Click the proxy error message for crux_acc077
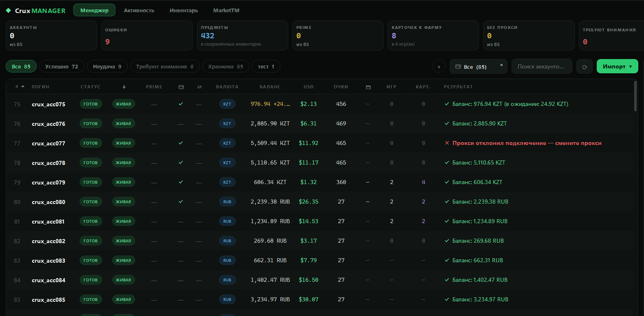Screen dimensions: 644x316 (527, 143)
